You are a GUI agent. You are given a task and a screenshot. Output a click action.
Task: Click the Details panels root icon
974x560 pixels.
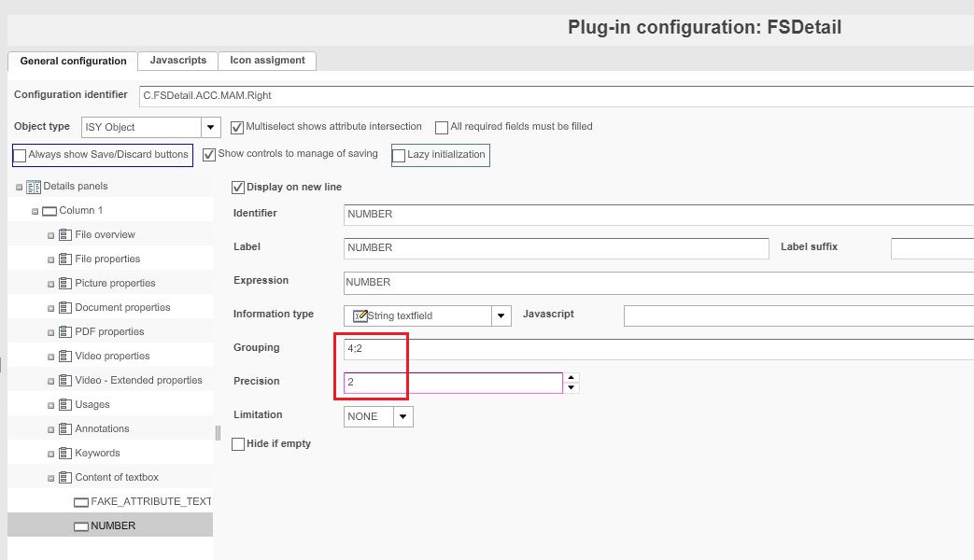coord(34,187)
